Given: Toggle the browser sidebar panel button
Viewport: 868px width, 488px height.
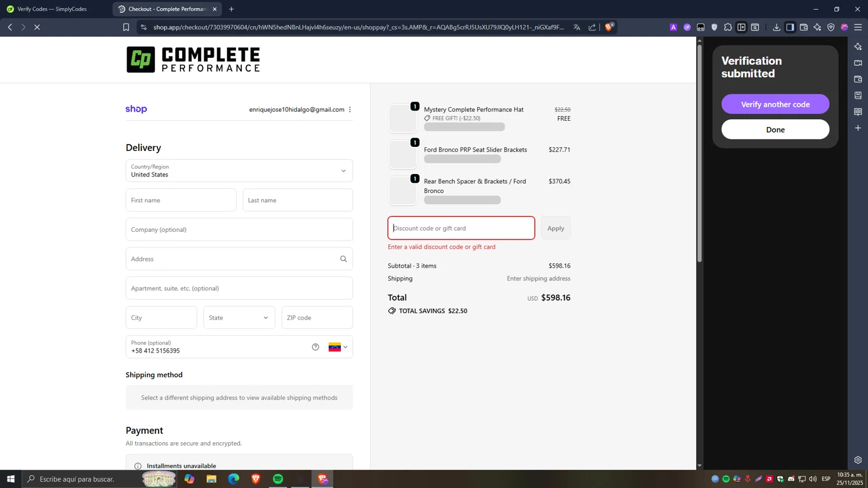Looking at the screenshot, I should (x=790, y=27).
